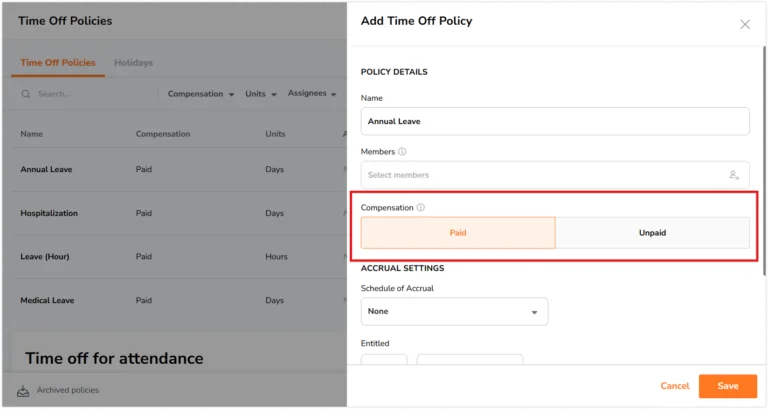This screenshot has width=768, height=409.
Task: Click the Save button
Action: pyautogui.click(x=728, y=386)
